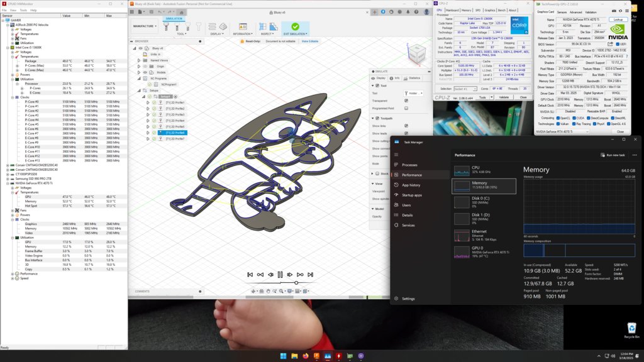Screen dimensions: 644x362
Task: Select the pan hand tool in Fusion
Action: click(x=268, y=291)
